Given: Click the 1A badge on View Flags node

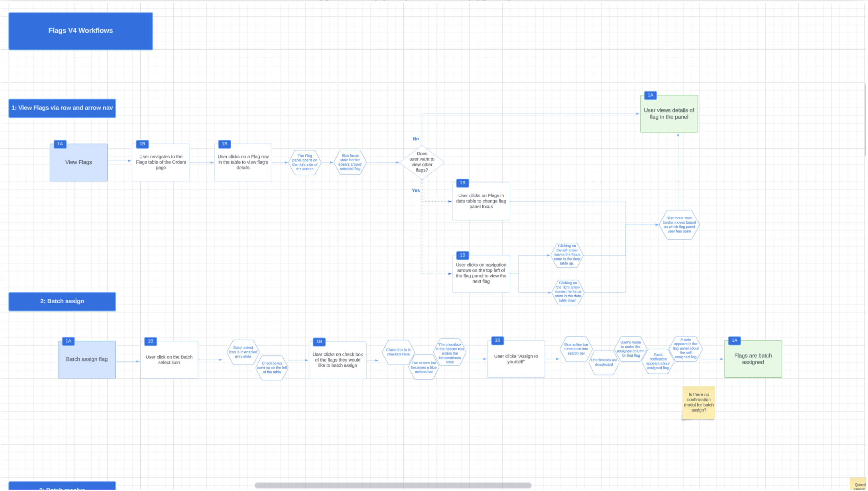Looking at the screenshot, I should [x=60, y=144].
